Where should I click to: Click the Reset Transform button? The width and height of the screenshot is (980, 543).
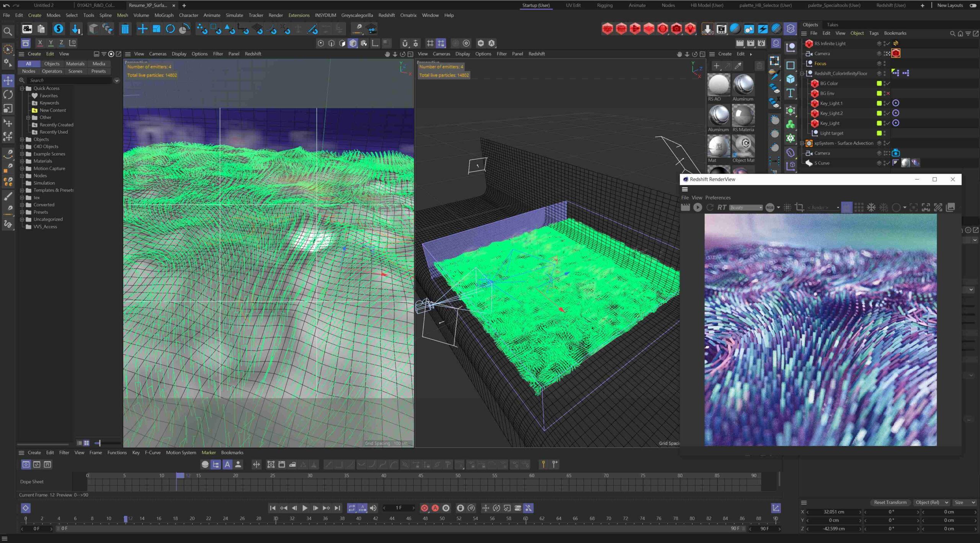pyautogui.click(x=890, y=502)
